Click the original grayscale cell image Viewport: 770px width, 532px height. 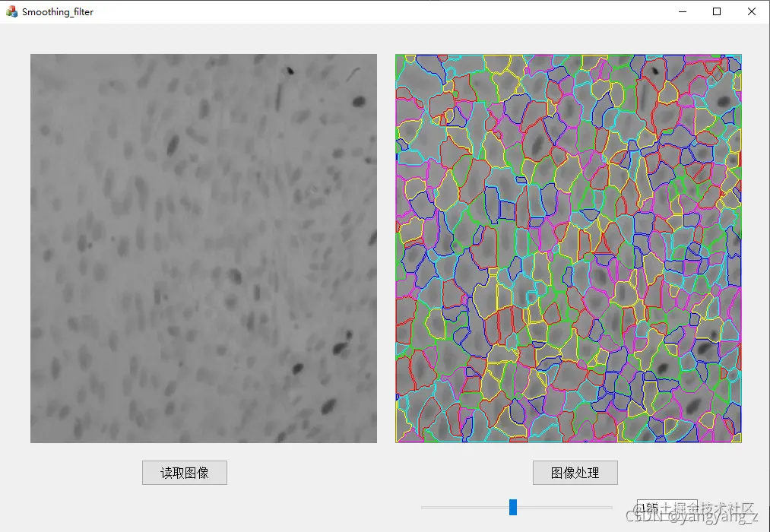(203, 247)
